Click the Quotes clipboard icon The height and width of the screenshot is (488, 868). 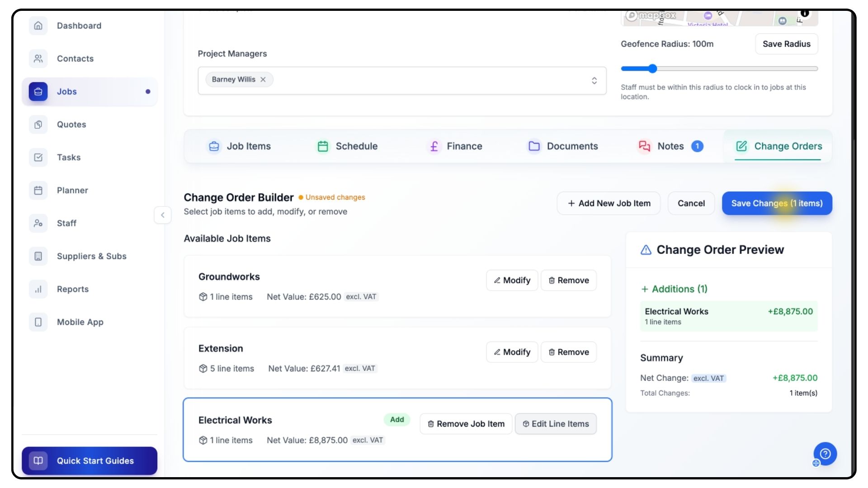(x=38, y=125)
